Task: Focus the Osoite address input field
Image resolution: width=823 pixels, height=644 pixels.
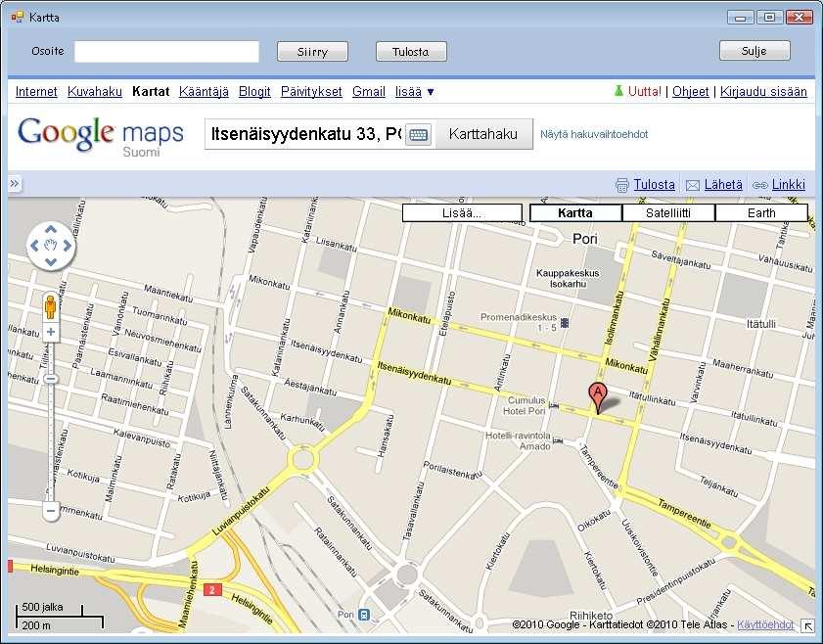Action: click(x=167, y=52)
